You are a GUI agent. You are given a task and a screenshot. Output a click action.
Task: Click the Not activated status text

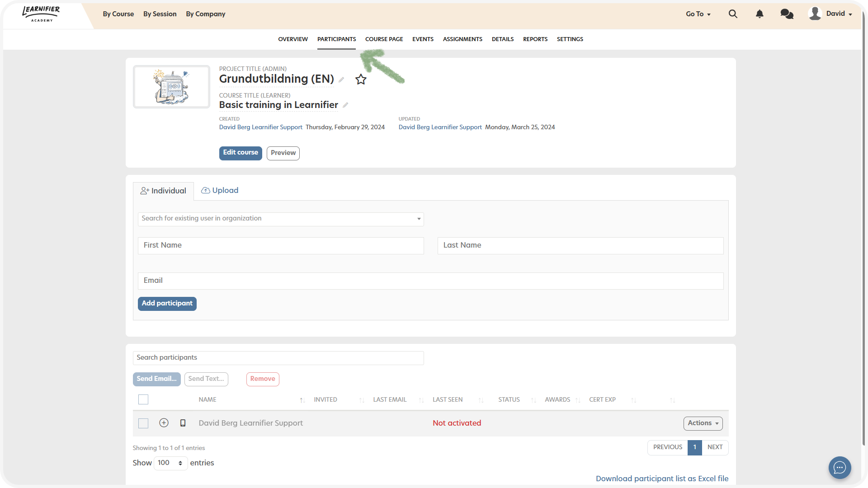tap(457, 423)
